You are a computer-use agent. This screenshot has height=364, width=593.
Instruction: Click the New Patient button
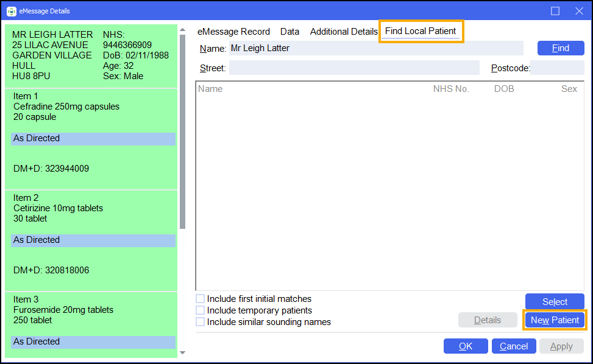click(555, 320)
